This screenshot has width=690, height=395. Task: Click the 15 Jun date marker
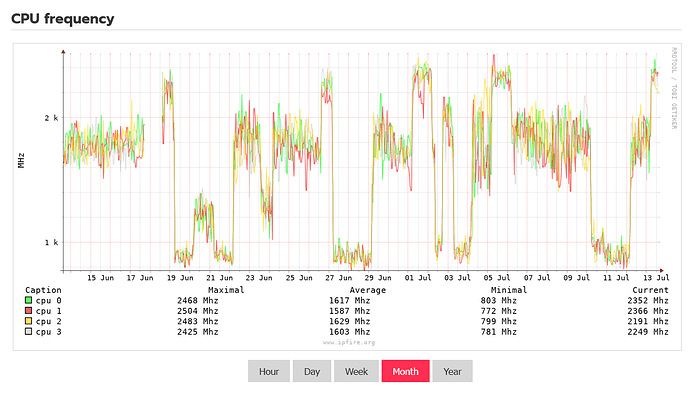coord(100,278)
